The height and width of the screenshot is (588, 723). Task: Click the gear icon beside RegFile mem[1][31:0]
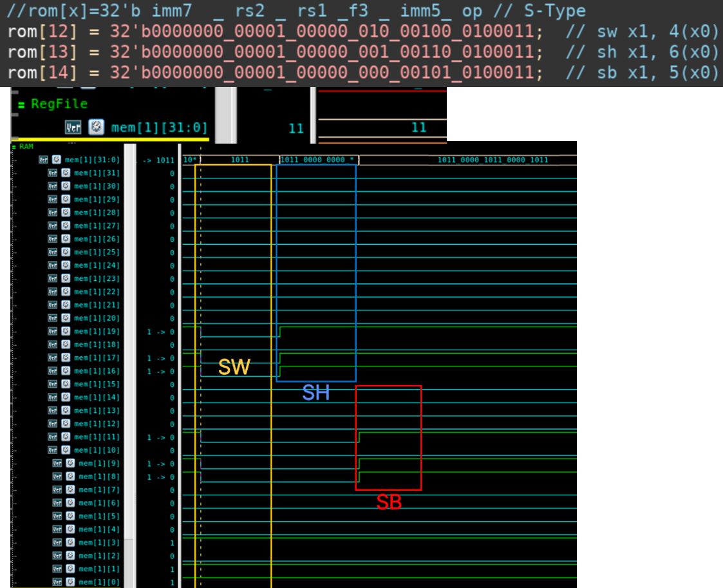96,127
